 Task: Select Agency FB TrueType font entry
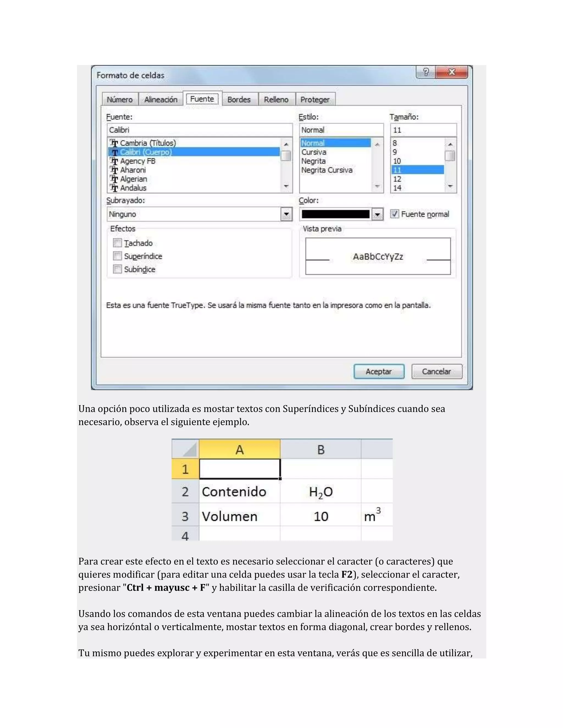coord(137,161)
